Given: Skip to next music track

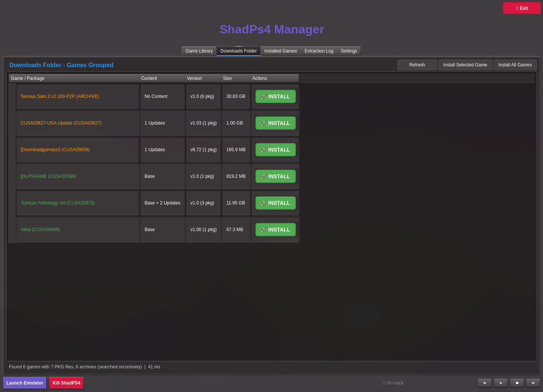Looking at the screenshot, I should coord(533,383).
